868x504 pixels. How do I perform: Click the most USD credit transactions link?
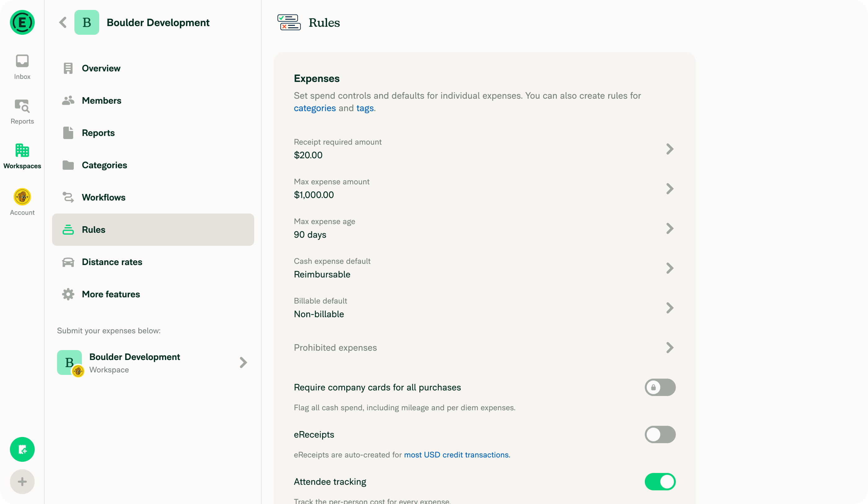point(456,454)
